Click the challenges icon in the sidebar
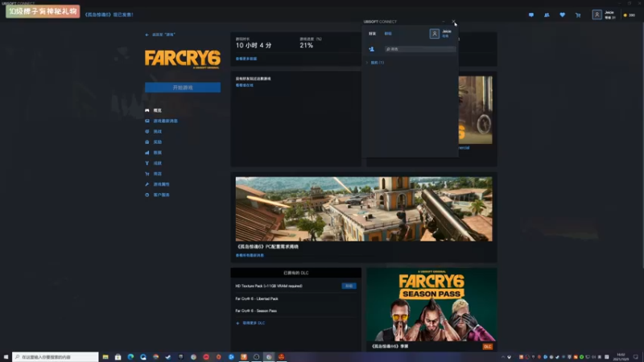Screen dimensions: 644x362 [x=147, y=131]
